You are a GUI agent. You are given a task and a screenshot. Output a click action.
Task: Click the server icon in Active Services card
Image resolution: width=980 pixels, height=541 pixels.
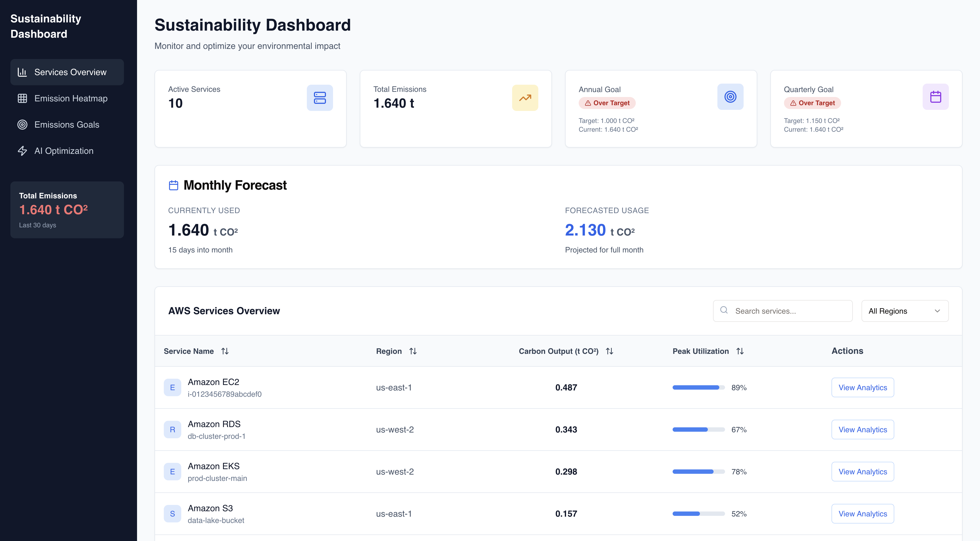pyautogui.click(x=320, y=98)
